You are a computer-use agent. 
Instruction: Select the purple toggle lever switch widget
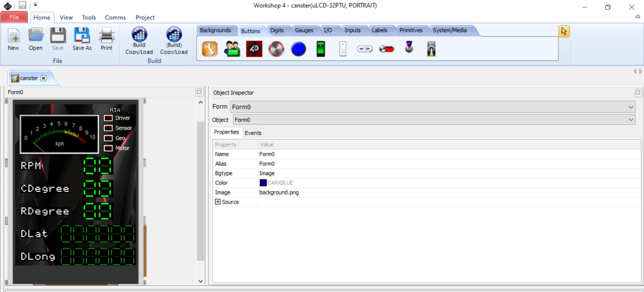point(409,47)
